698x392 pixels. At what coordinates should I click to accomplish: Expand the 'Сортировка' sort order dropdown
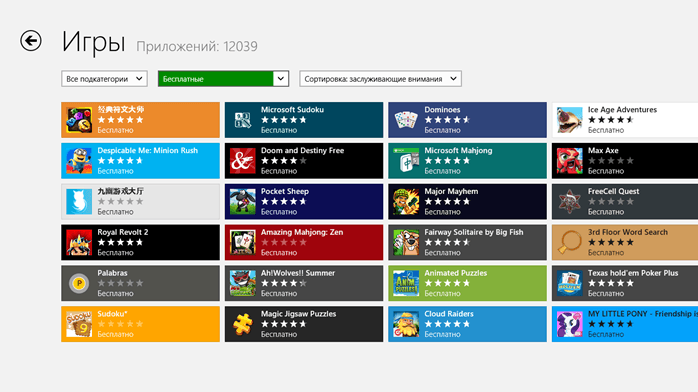pos(380,79)
